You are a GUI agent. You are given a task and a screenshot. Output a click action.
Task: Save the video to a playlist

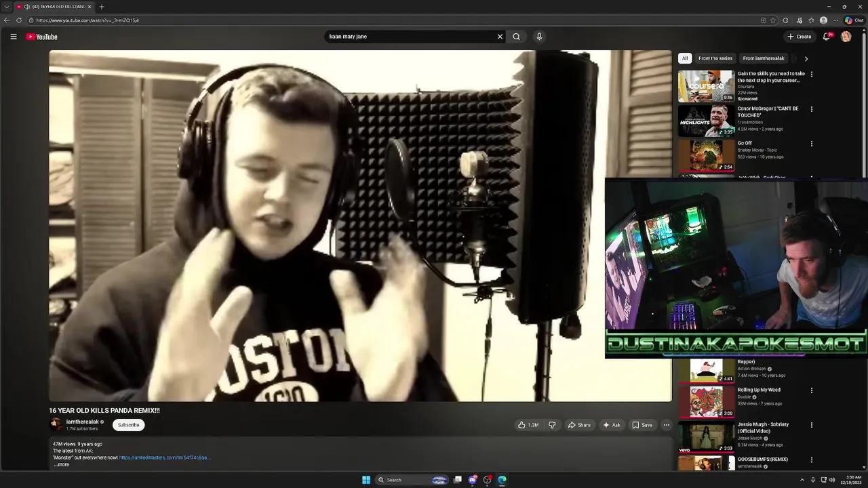pyautogui.click(x=642, y=425)
